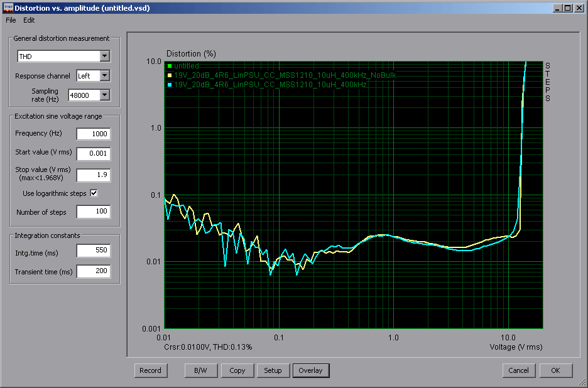This screenshot has height=388, width=588.
Task: Open the THD distortion type dropdown
Action: [104, 57]
